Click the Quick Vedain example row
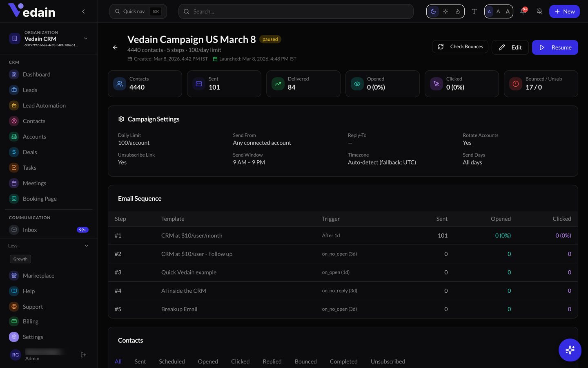 click(343, 272)
